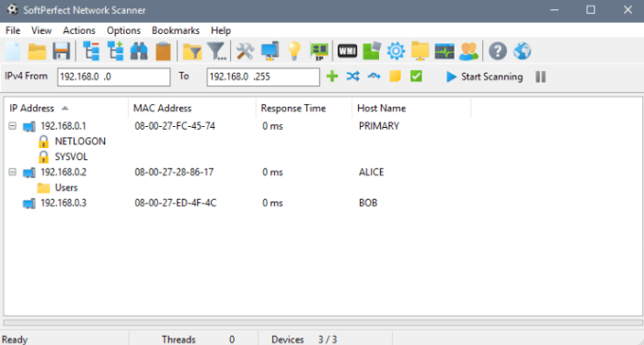Click the To address field
The height and width of the screenshot is (345, 644).
[263, 76]
